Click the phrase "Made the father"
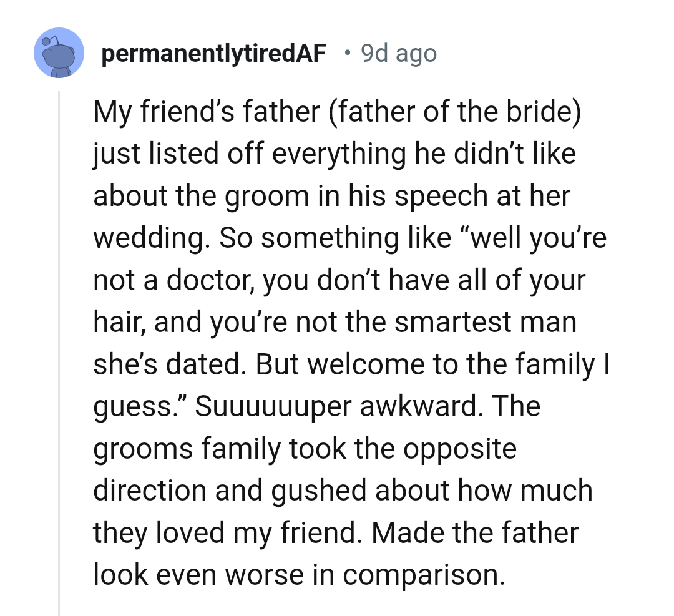The width and height of the screenshot is (674, 616). (477, 532)
